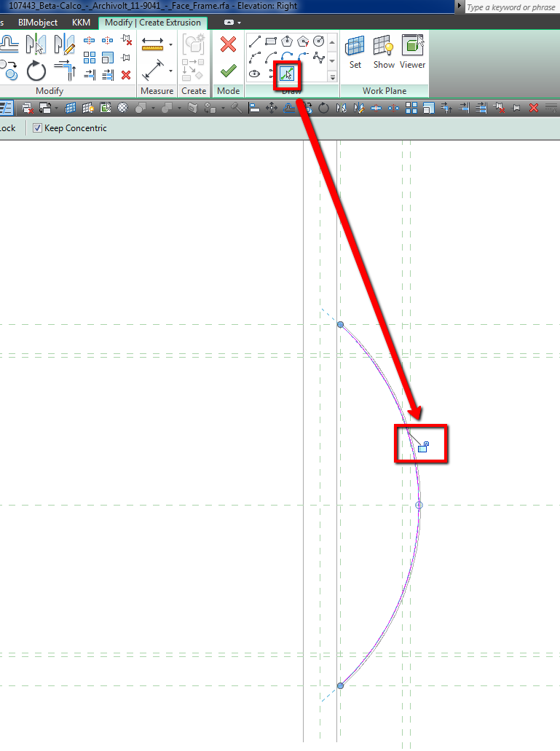Select Modify | Create Extrusion tab
Viewport: 560px width, 751px height.
pos(153,23)
